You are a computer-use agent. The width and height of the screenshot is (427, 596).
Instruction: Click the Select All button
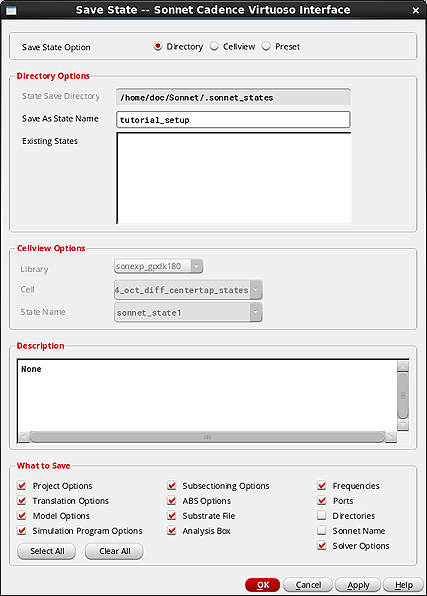(x=46, y=551)
